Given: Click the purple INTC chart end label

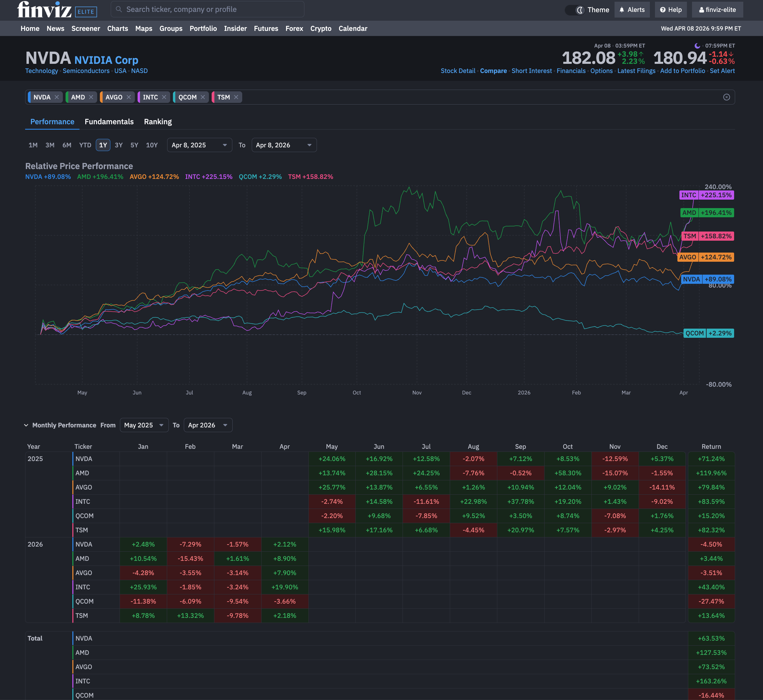Looking at the screenshot, I should (x=706, y=195).
